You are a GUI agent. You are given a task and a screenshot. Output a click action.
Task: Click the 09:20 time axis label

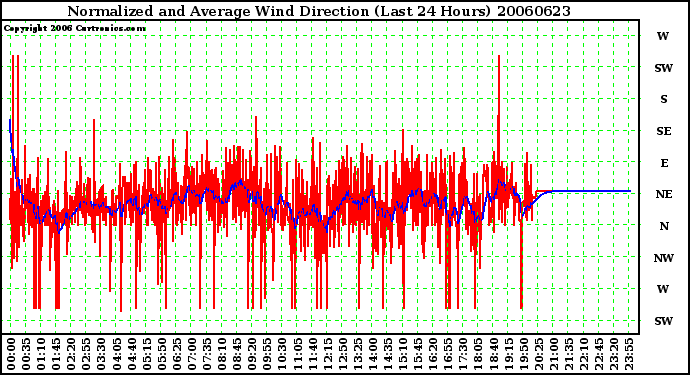click(252, 354)
